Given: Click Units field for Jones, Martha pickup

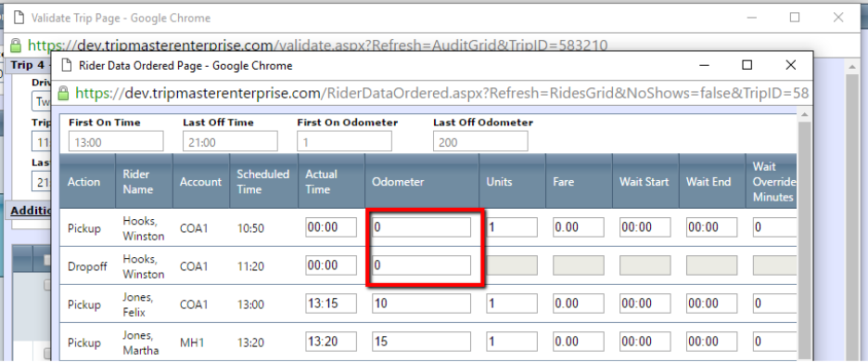Looking at the screenshot, I should [512, 342].
